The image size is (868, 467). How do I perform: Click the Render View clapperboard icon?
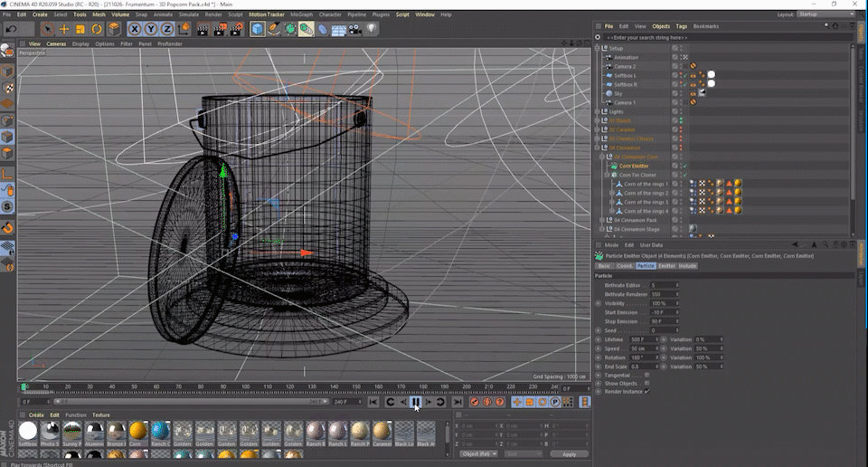(203, 30)
